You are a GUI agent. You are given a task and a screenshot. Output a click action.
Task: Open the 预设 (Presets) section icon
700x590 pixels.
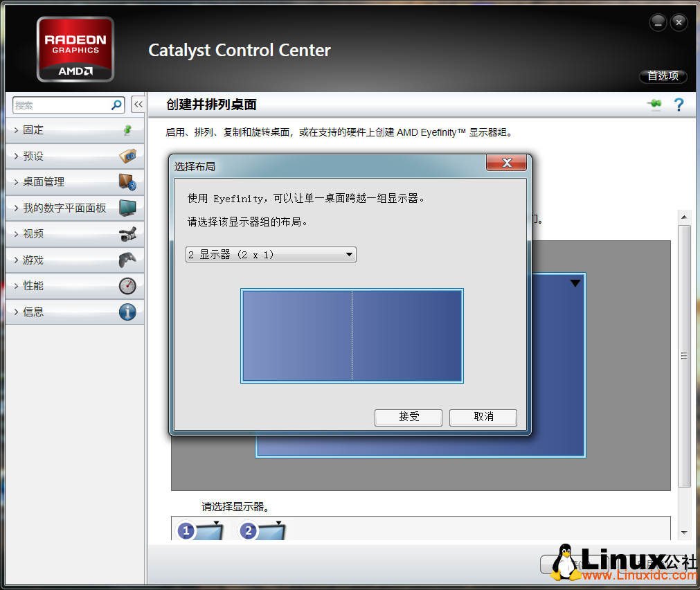(127, 156)
